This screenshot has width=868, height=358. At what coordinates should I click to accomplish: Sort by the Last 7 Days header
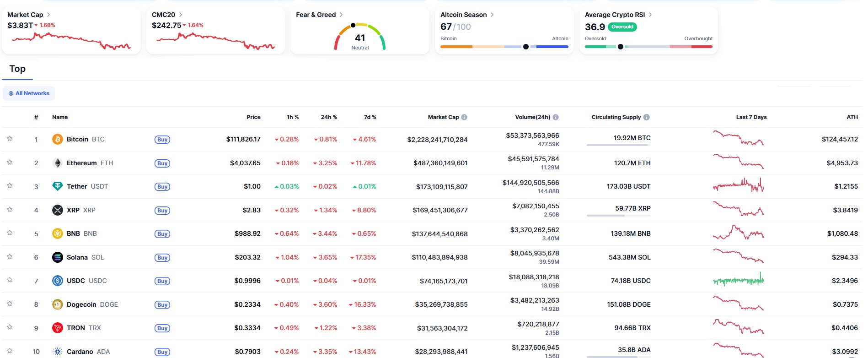751,117
